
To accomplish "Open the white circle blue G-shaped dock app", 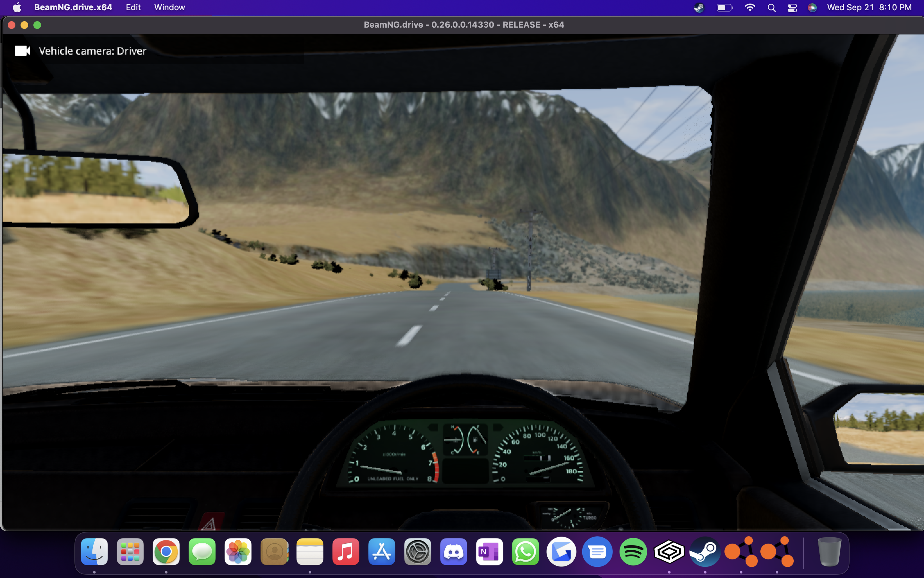I will [561, 552].
